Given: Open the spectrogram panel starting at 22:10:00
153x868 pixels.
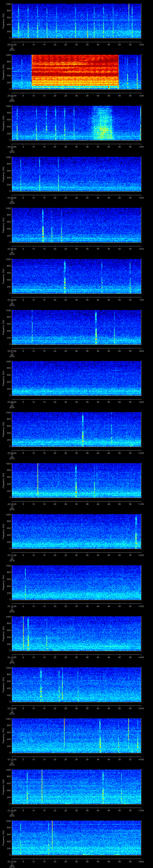Looking at the screenshot, I should pyautogui.click(x=77, y=481).
